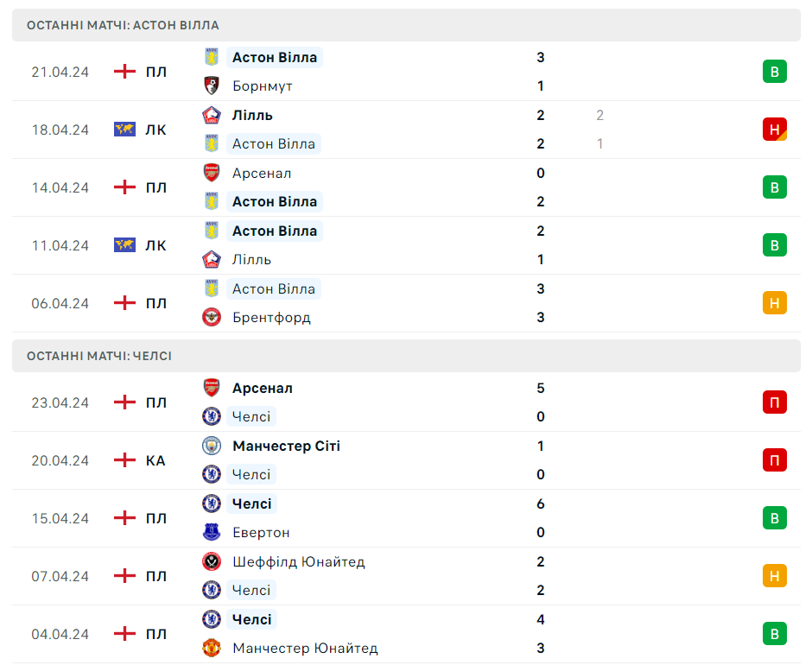Click the 20.04.24 КА match date

click(x=60, y=460)
